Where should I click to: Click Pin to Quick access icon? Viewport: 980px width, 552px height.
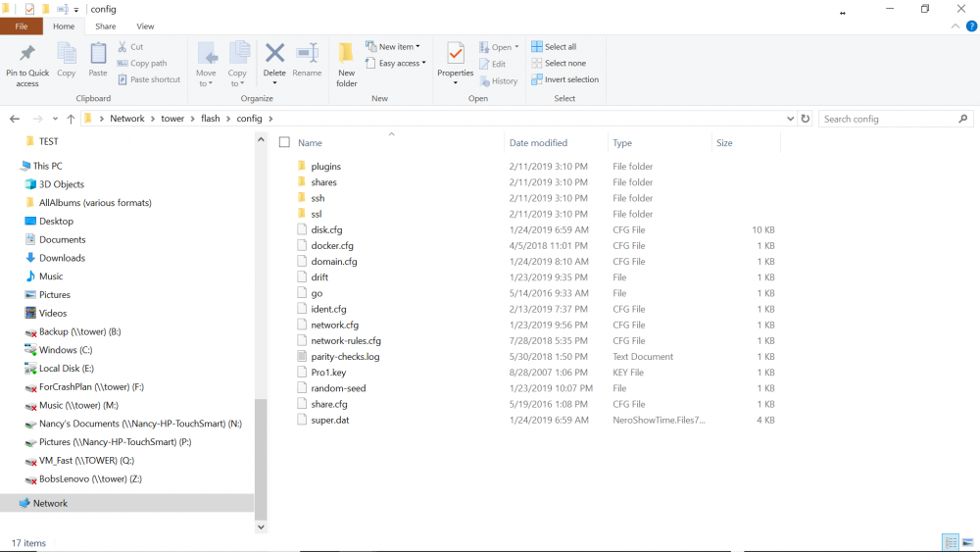tap(26, 54)
